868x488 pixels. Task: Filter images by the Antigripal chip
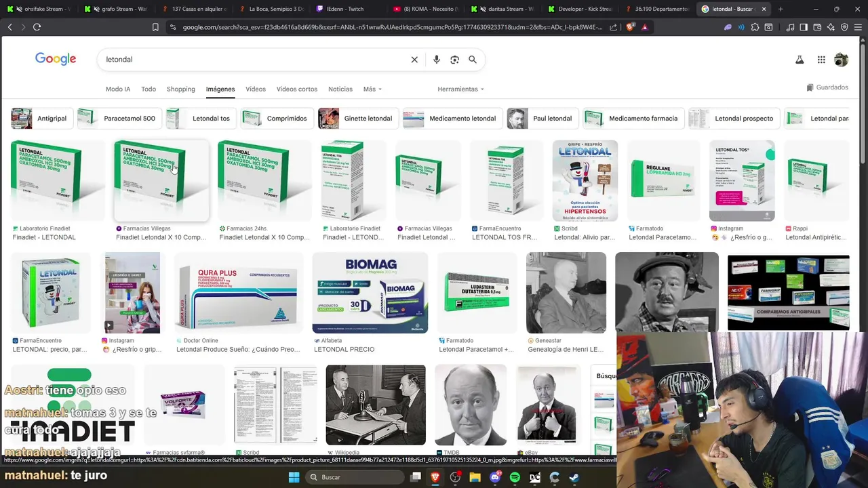pos(42,118)
